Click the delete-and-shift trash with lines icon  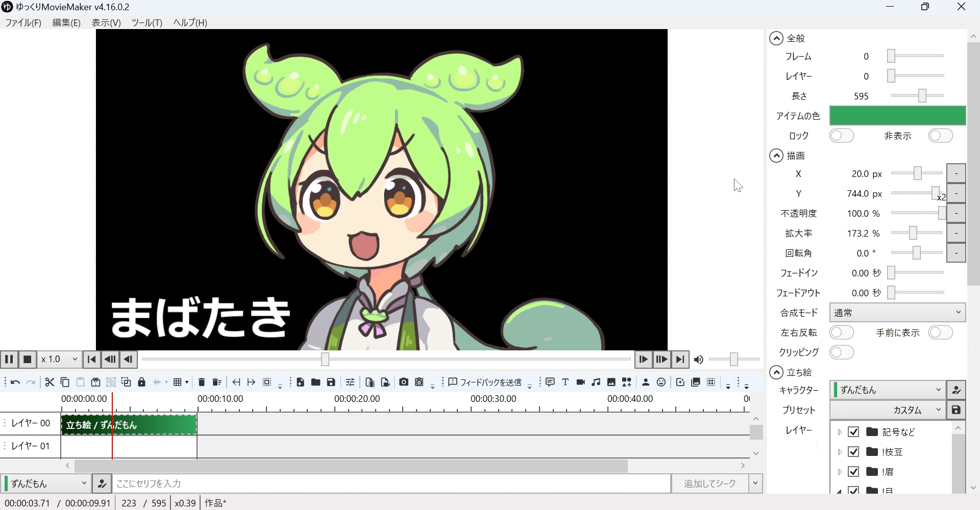point(216,382)
